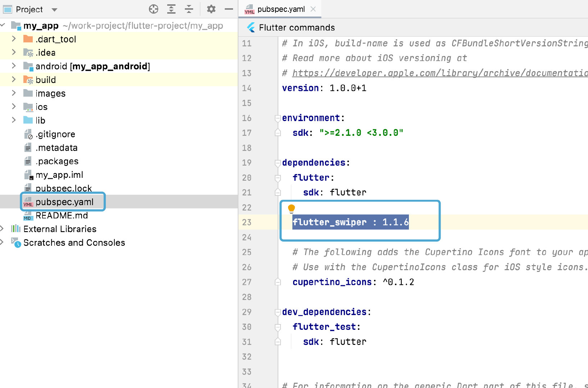
Task: Click the cupertino_icons: ^0.1.2 line
Action: click(x=353, y=282)
